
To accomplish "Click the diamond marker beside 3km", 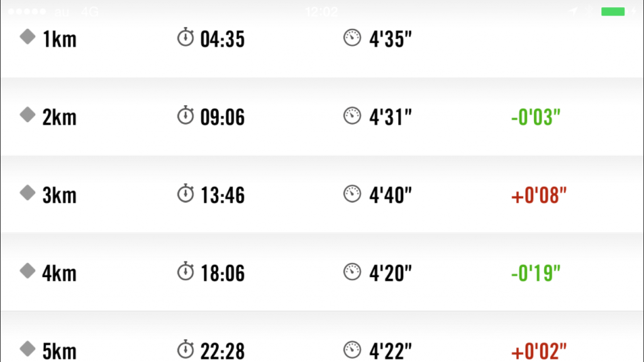I will (x=28, y=193).
